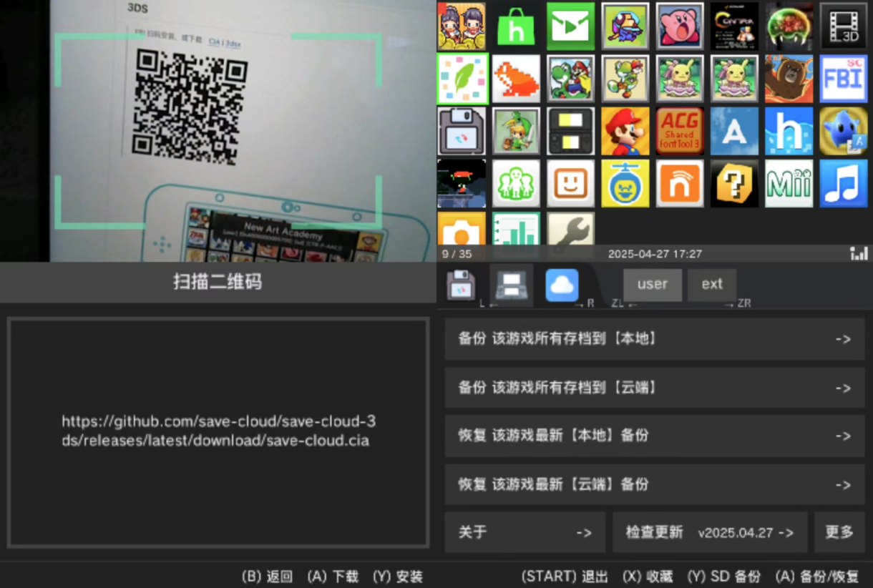The width and height of the screenshot is (873, 588).
Task: Select the green people plaza icon
Action: (516, 183)
